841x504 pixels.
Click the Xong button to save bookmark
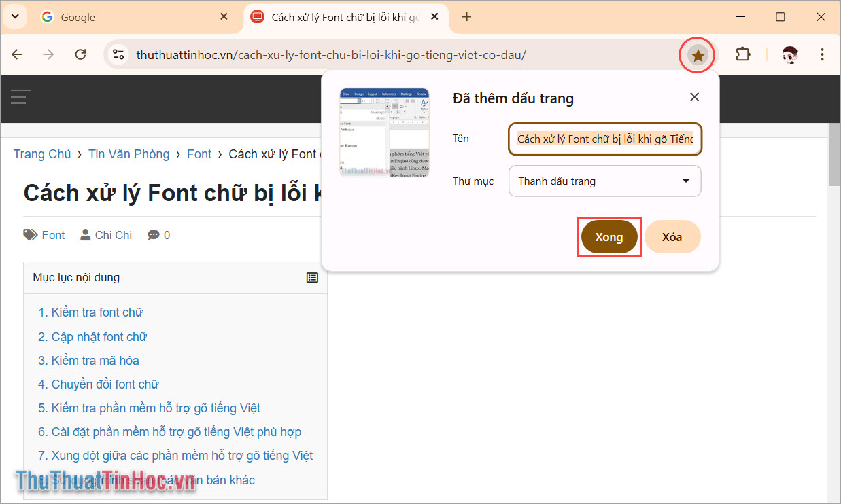point(608,236)
